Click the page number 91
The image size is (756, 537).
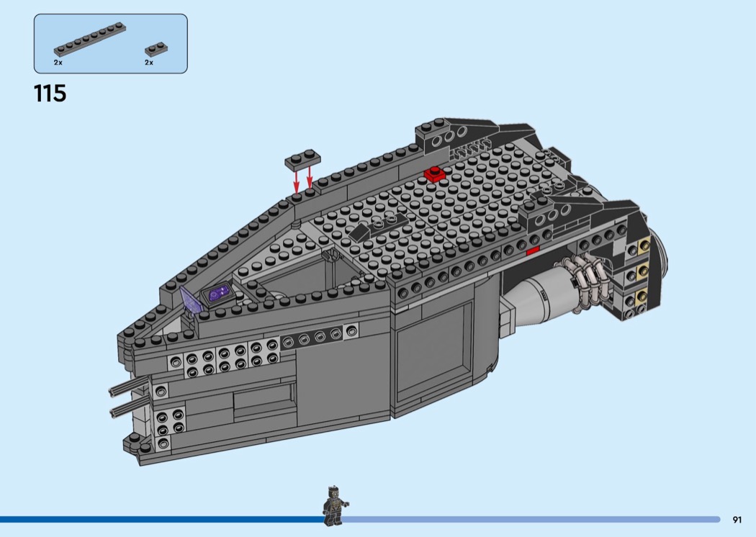[737, 520]
